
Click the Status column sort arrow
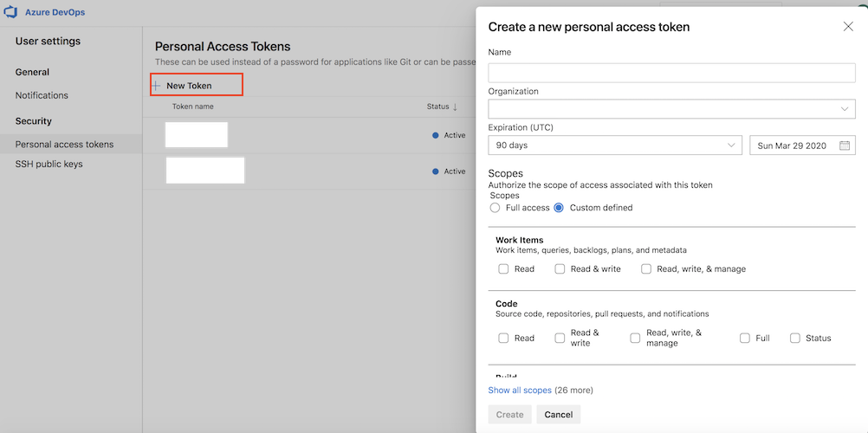[456, 107]
